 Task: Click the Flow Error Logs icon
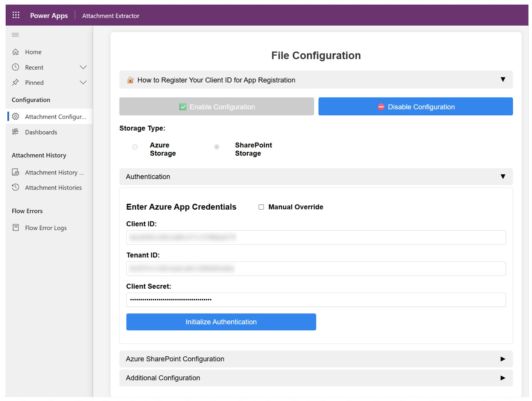coord(15,228)
